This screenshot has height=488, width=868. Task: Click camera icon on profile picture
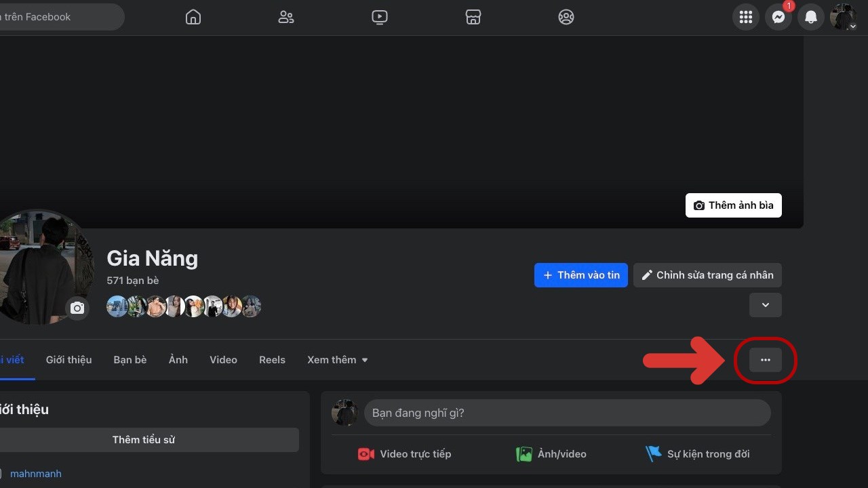pos(78,308)
